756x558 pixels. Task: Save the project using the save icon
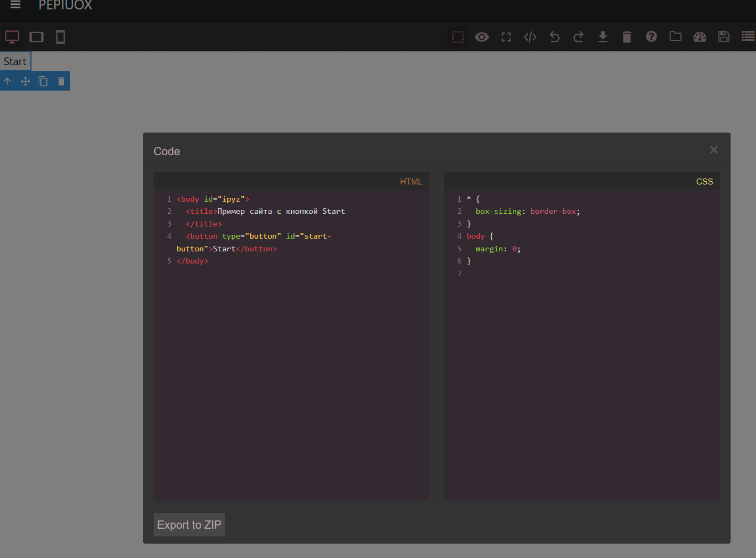724,37
